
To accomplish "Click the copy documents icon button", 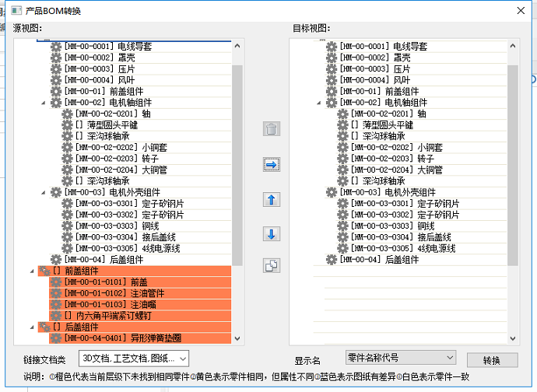I will [x=272, y=266].
